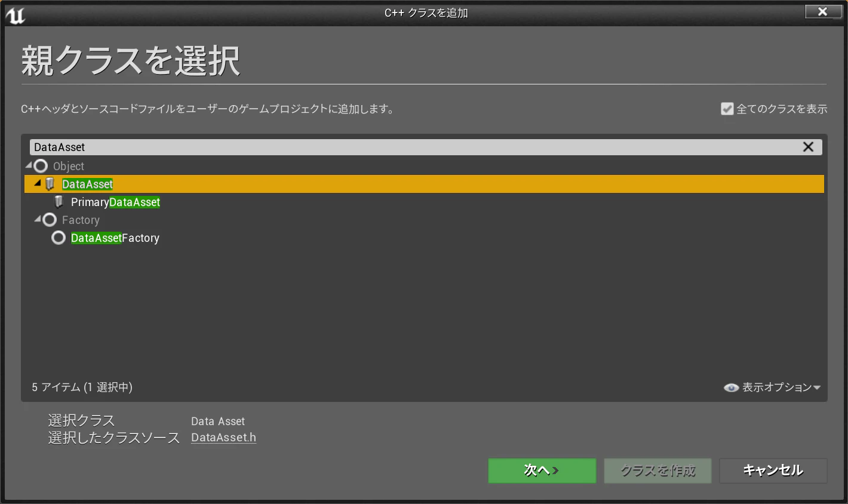The image size is (848, 504).
Task: Close the C++ クラスを追加 window
Action: (823, 11)
